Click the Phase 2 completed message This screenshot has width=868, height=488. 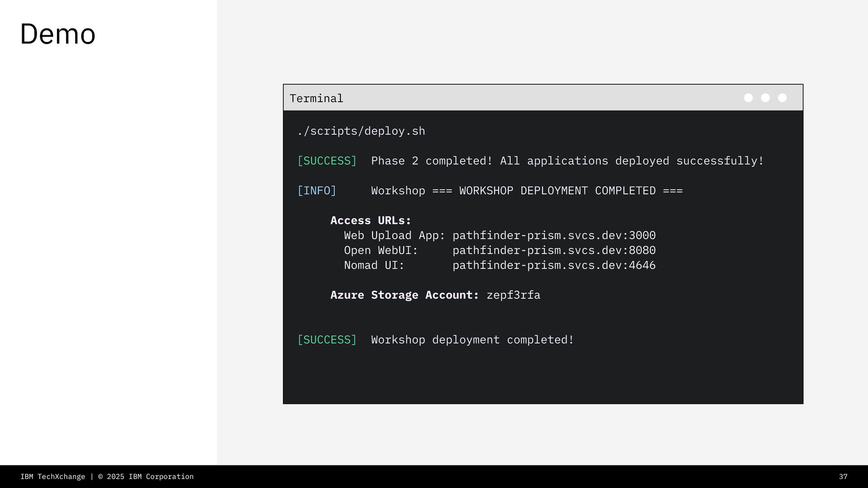click(567, 161)
